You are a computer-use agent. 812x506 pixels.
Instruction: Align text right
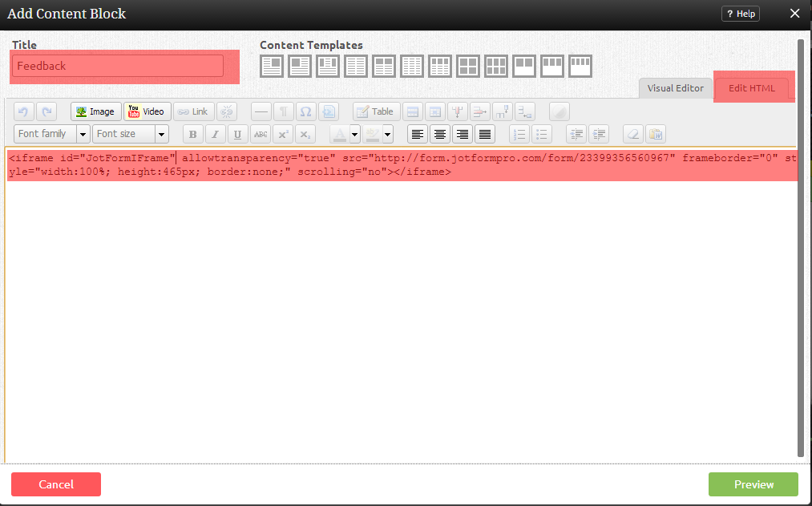(x=462, y=134)
